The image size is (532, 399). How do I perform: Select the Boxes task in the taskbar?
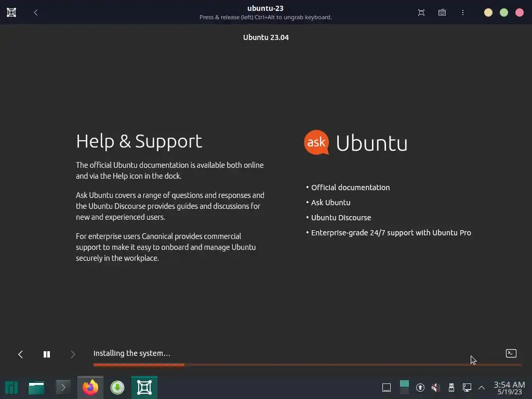point(144,388)
